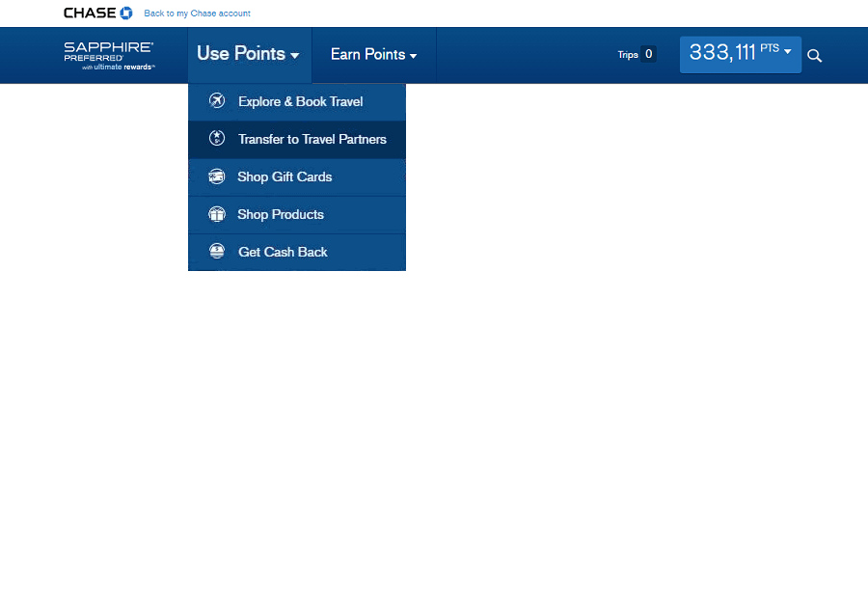This screenshot has width=868, height=597.
Task: Open the 333,111 PTS balance dropdown
Action: pos(740,54)
